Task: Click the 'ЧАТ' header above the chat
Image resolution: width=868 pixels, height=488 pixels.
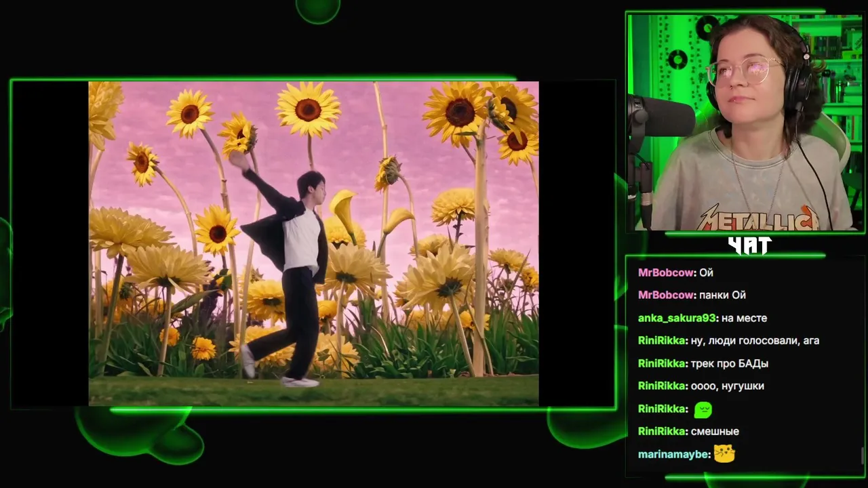Action: 749,245
